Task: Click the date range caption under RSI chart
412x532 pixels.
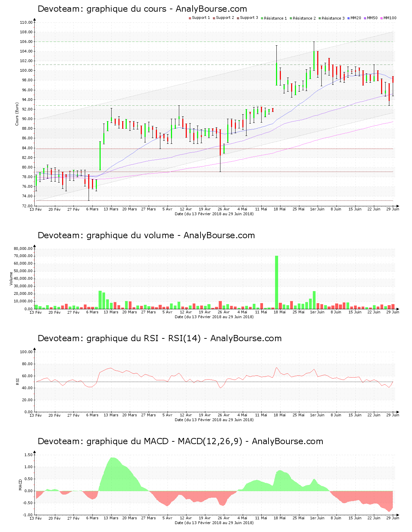Action: coord(214,420)
